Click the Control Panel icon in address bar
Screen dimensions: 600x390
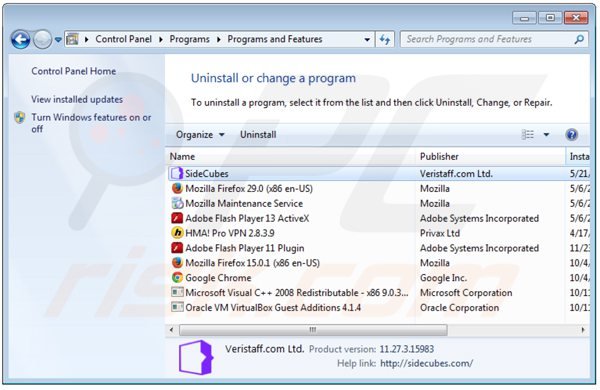coord(72,39)
